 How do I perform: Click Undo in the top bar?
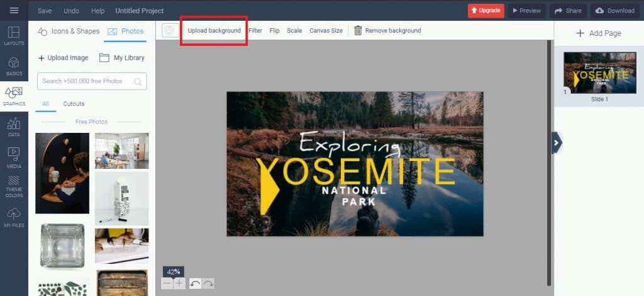pos(72,11)
